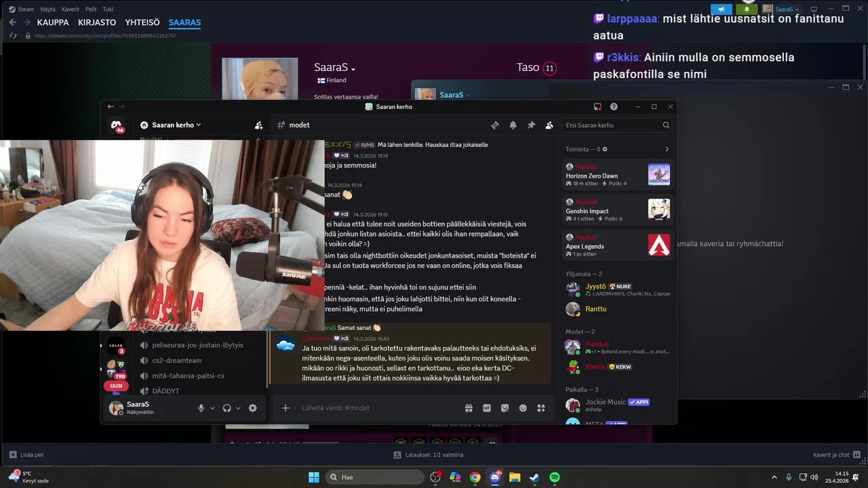This screenshot has height=488, width=868.
Task: Join voice channel peliseuraa-jos-jostain-löytyis
Action: tap(191, 345)
